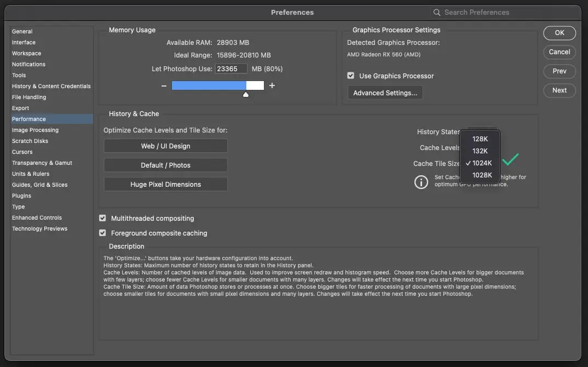588x367 pixels.
Task: Click the Cache Tile Size label
Action: tap(436, 164)
